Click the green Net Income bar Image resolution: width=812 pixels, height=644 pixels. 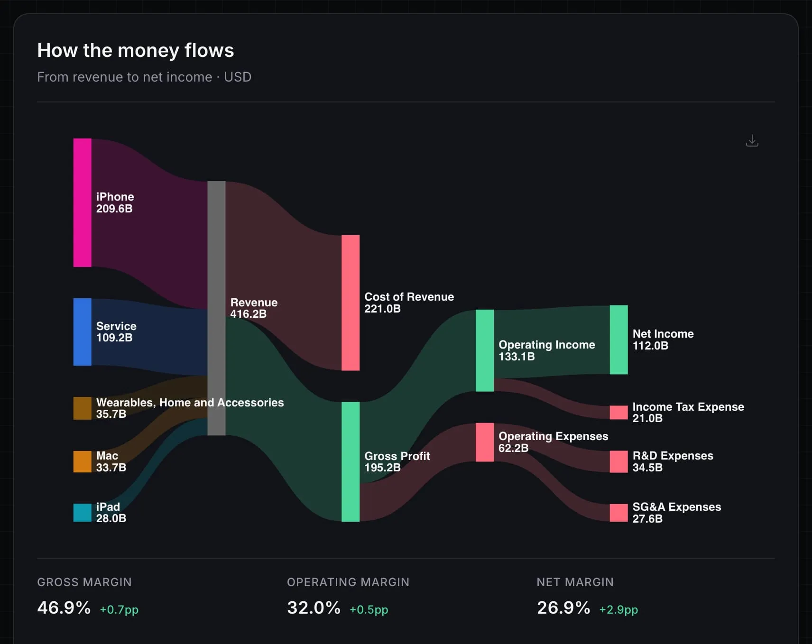tap(618, 340)
